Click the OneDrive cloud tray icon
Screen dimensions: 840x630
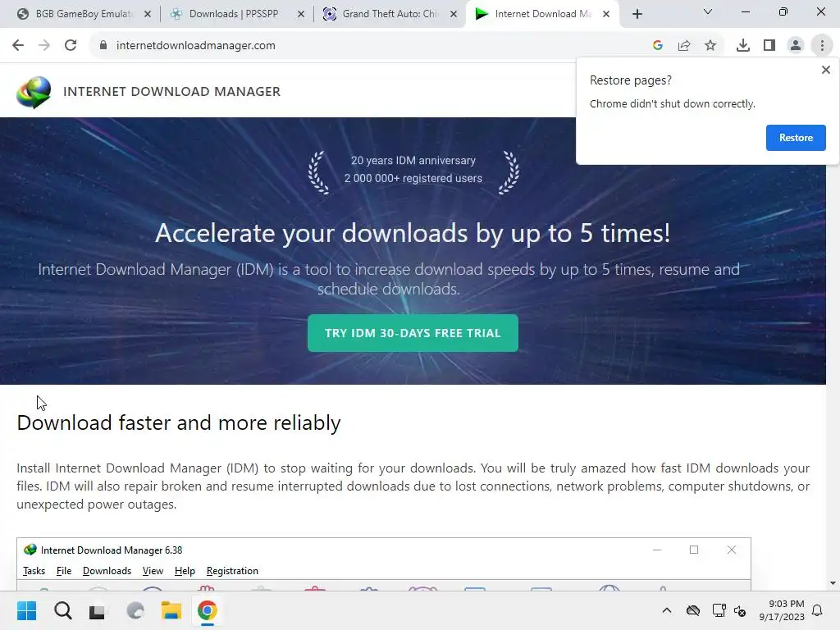692,610
